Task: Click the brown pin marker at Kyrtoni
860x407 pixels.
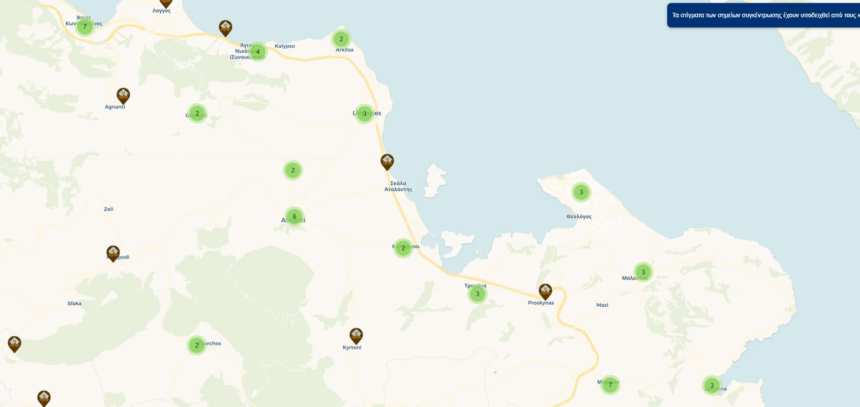Action: point(356,336)
